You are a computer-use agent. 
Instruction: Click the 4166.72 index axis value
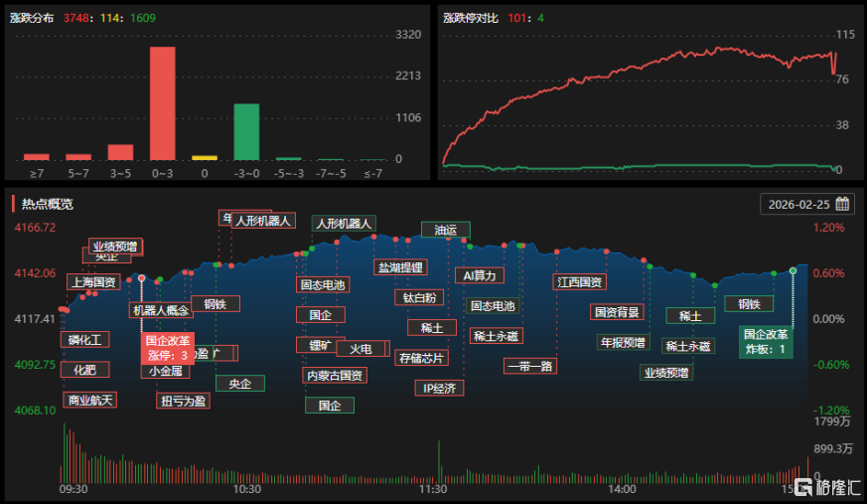tap(35, 228)
